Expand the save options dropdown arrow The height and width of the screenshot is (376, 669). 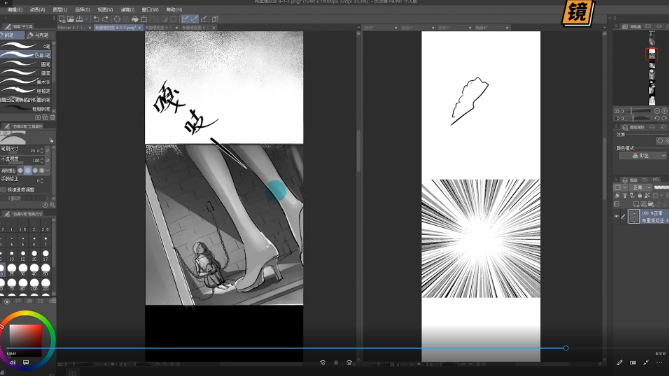point(86,19)
